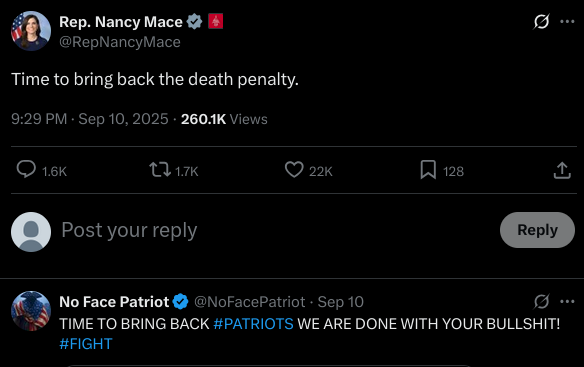
Task: Share the post via upload icon
Action: point(562,170)
